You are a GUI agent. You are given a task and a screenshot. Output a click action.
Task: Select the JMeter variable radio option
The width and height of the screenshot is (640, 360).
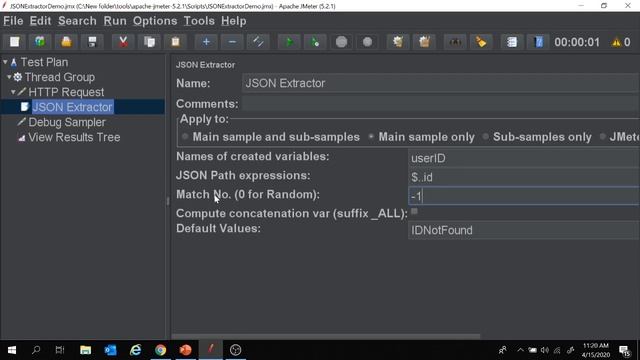[x=602, y=137]
